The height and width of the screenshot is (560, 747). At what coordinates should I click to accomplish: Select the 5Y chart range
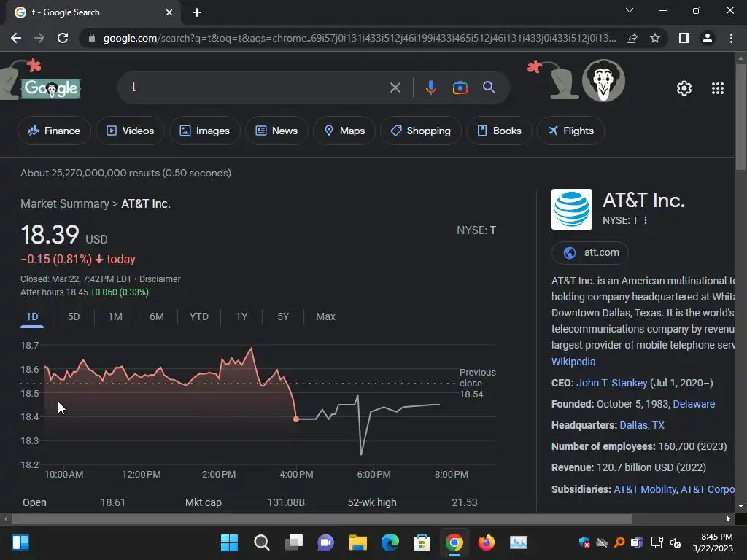tap(283, 316)
